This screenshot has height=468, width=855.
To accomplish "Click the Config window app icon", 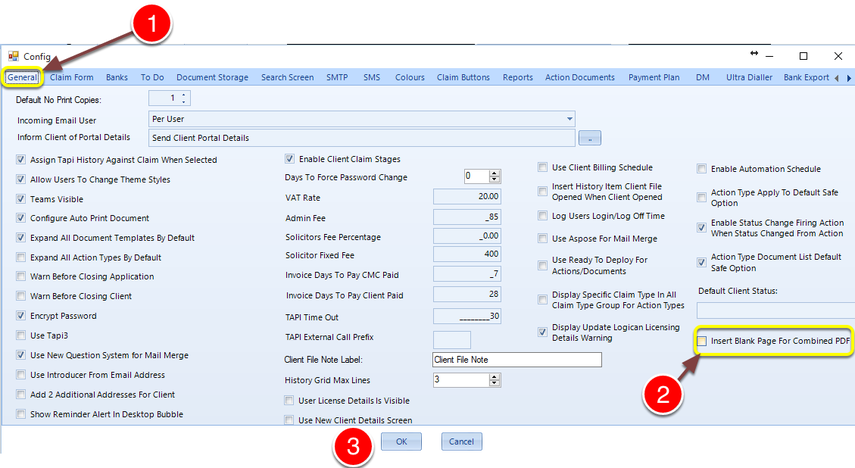I will pyautogui.click(x=13, y=56).
